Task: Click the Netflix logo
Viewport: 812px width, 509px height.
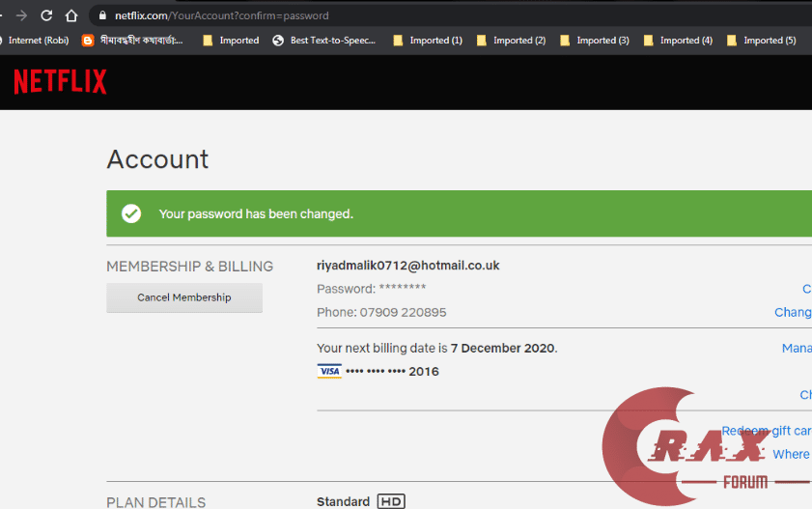Action: [x=60, y=82]
